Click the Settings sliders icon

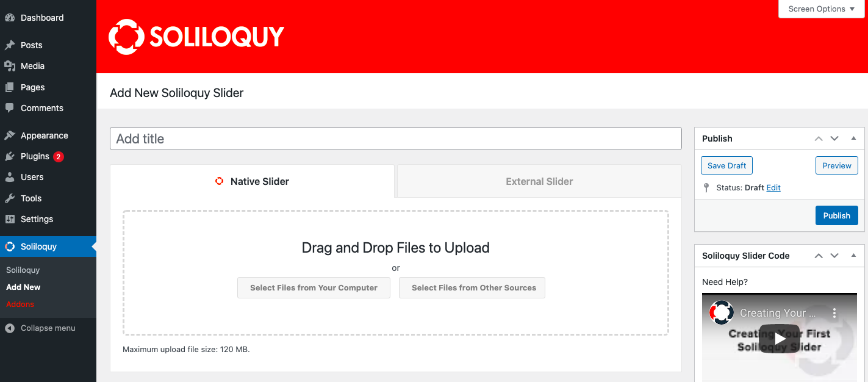(x=10, y=219)
